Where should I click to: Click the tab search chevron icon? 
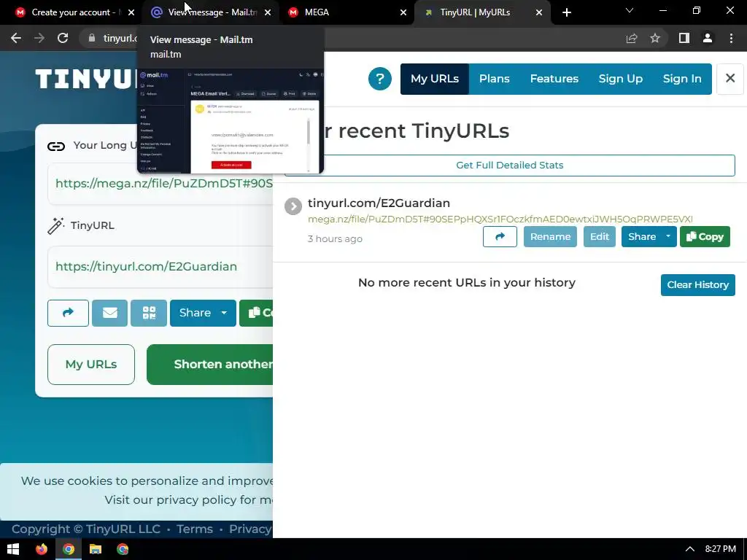pyautogui.click(x=630, y=10)
